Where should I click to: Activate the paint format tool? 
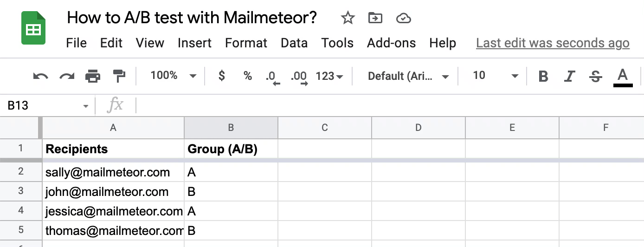click(x=119, y=76)
